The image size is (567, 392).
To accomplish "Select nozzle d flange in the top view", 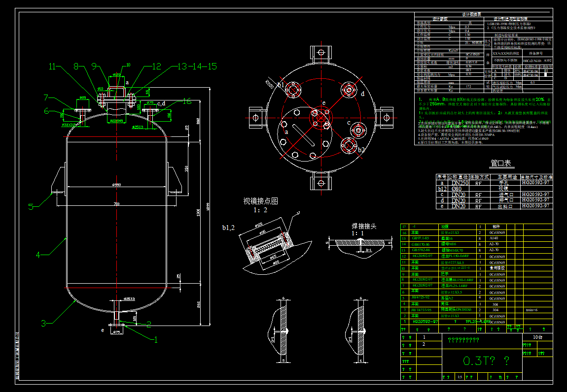I will point(349,90).
